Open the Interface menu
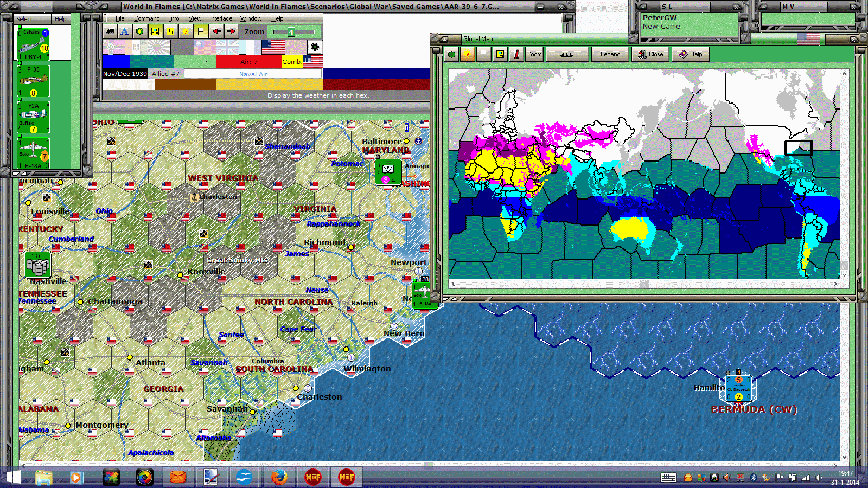This screenshot has height=488, width=868. point(221,18)
